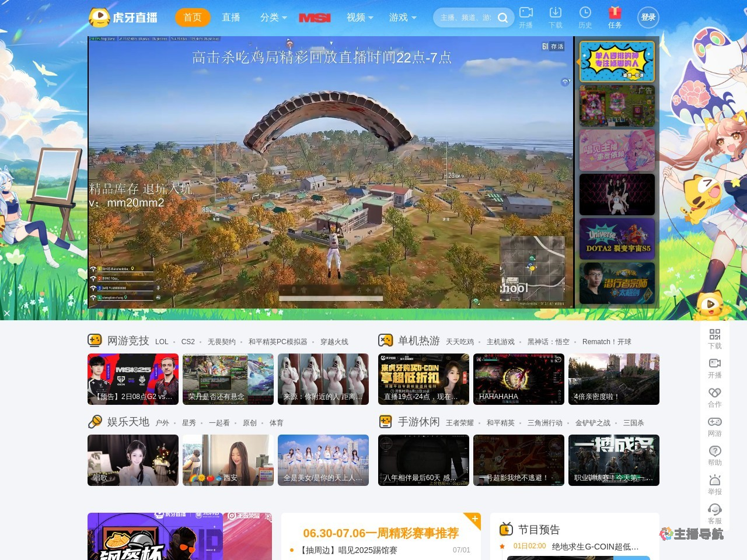Open the 【抽周边】唱见2025踢馆赛 event link
Viewport: 747px width, 560px height.
tap(348, 550)
